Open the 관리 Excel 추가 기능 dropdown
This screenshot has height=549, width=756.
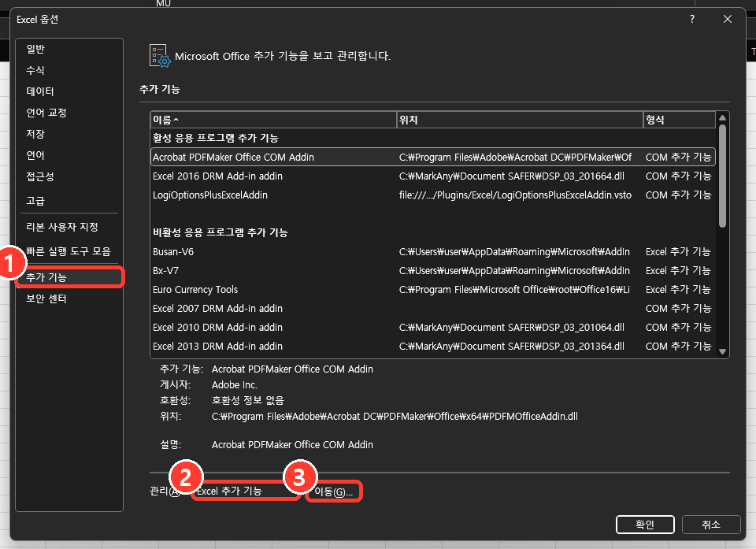pyautogui.click(x=246, y=492)
